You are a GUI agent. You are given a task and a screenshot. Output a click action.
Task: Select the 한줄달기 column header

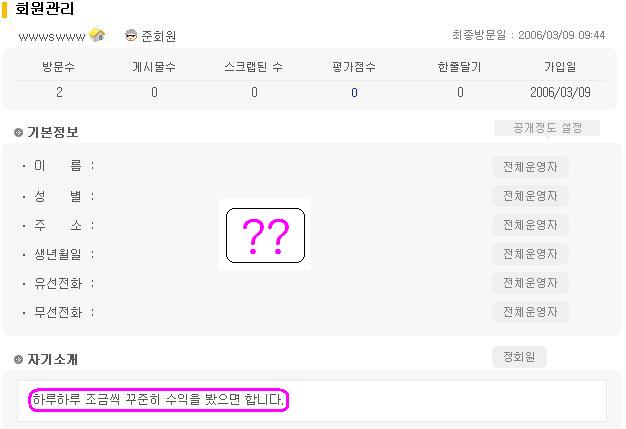click(x=460, y=67)
